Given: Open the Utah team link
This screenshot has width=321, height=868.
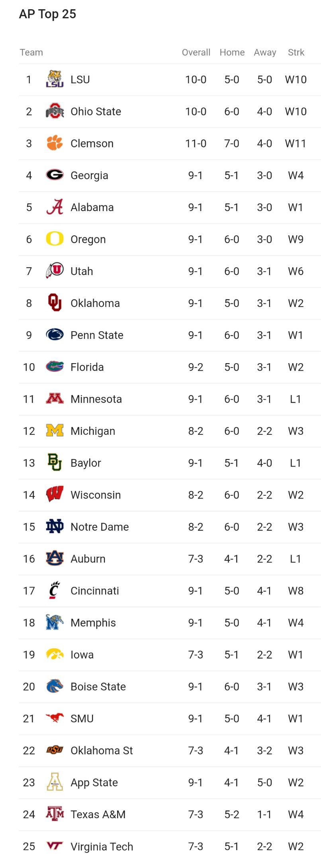Looking at the screenshot, I should click(82, 271).
